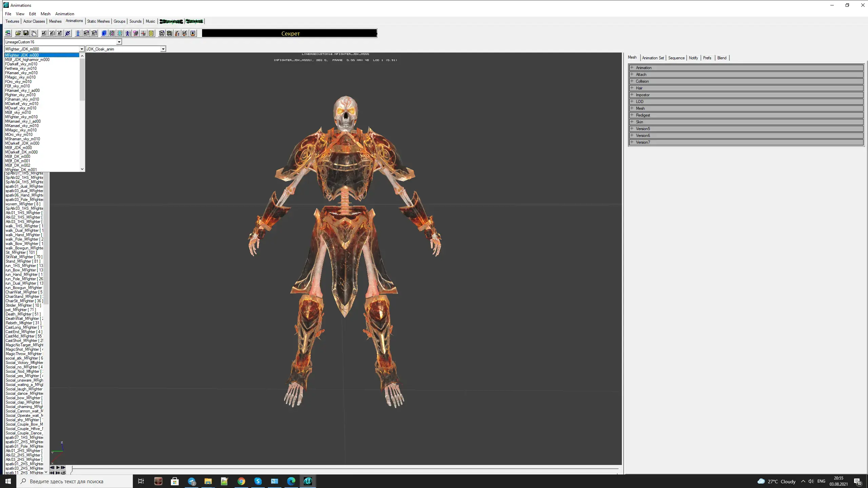
Task: Jump to last animation frame
Action: [58, 472]
